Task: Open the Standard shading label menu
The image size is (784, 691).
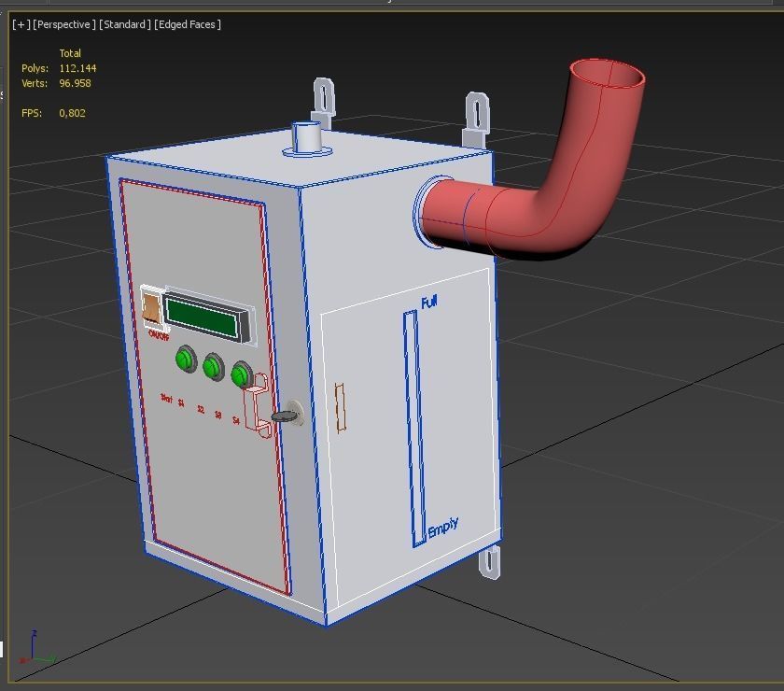Action: [124, 24]
